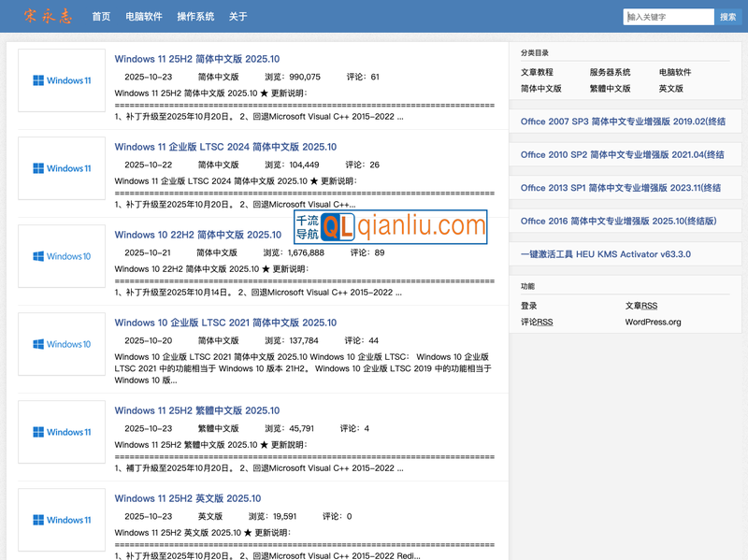
Task: Open the 关于 page in the navbar
Action: (238, 17)
